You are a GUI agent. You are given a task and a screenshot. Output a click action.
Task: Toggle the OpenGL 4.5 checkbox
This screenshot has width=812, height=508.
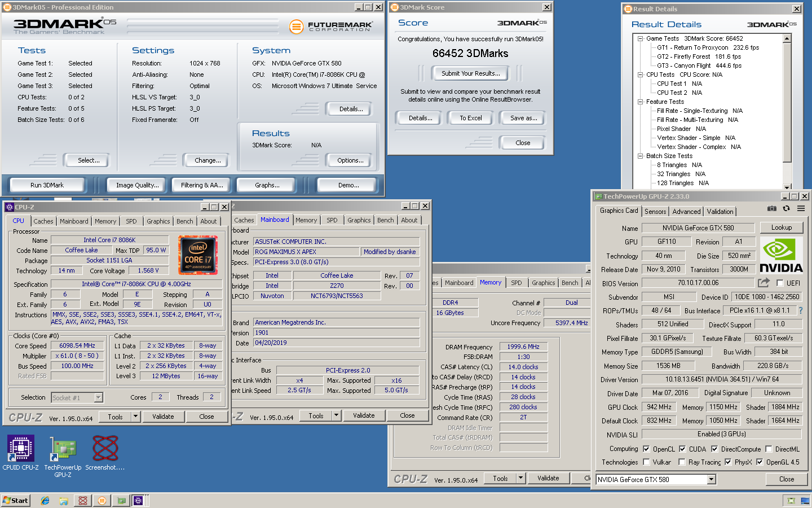760,462
